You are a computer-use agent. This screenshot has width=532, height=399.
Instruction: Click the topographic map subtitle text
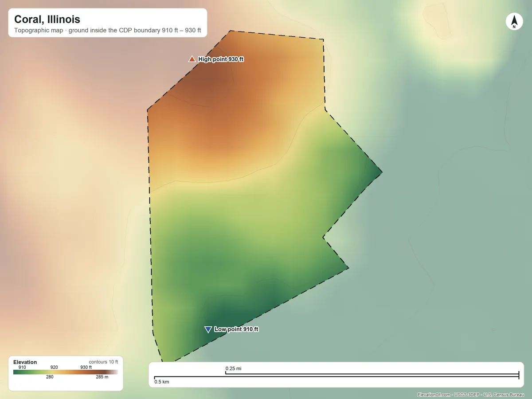point(108,31)
